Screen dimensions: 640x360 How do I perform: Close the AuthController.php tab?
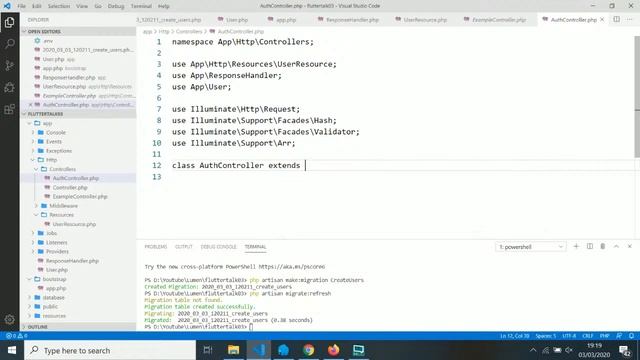tap(602, 20)
